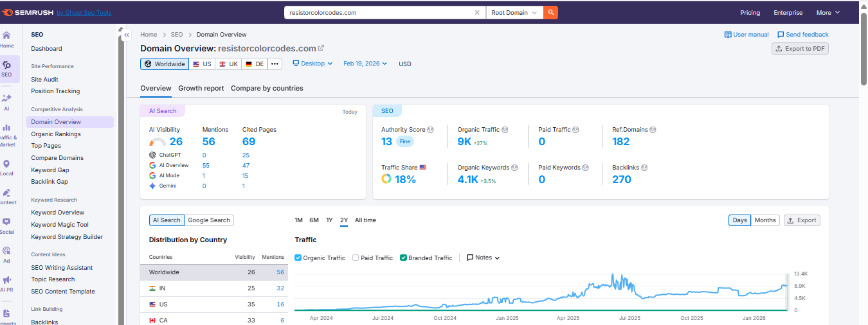The image size is (868, 325).
Task: Click the Export to PDF button
Action: click(800, 49)
